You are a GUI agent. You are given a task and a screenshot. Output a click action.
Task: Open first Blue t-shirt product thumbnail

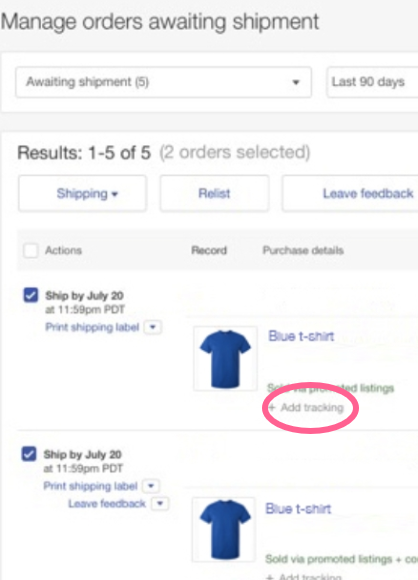tap(225, 358)
